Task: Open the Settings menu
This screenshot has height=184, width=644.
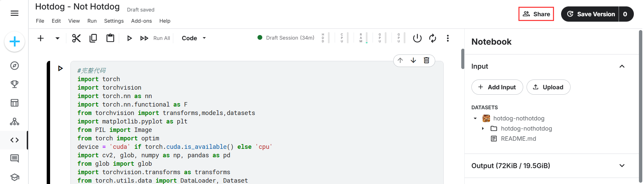Action: tap(114, 21)
